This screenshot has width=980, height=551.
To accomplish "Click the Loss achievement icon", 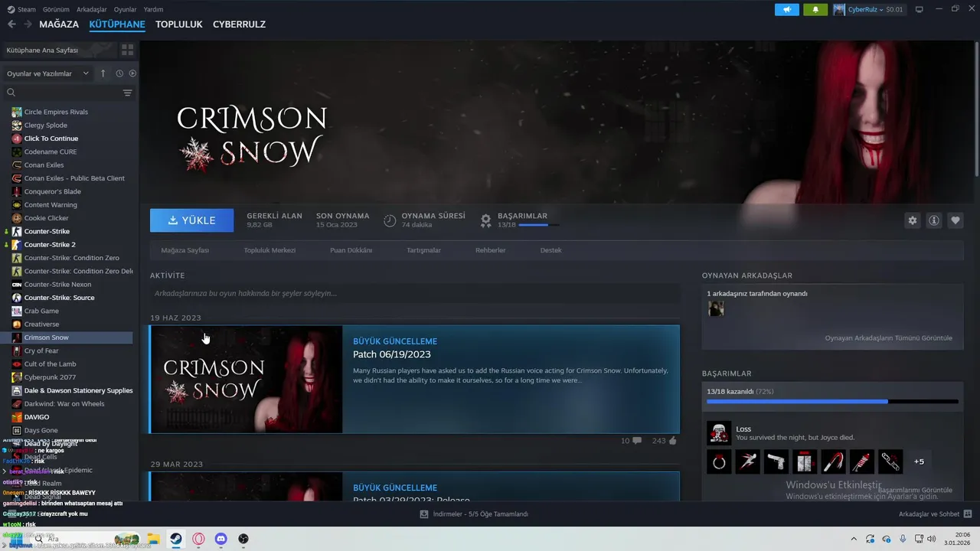I will tap(719, 433).
